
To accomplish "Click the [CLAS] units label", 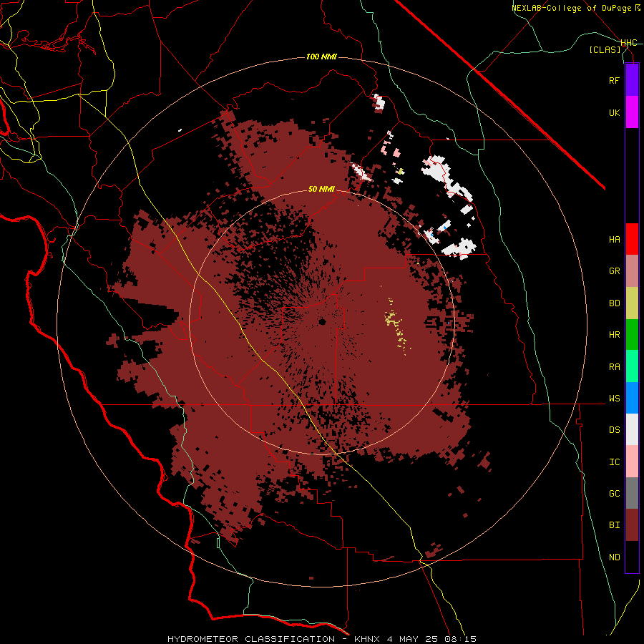I will coord(605,49).
